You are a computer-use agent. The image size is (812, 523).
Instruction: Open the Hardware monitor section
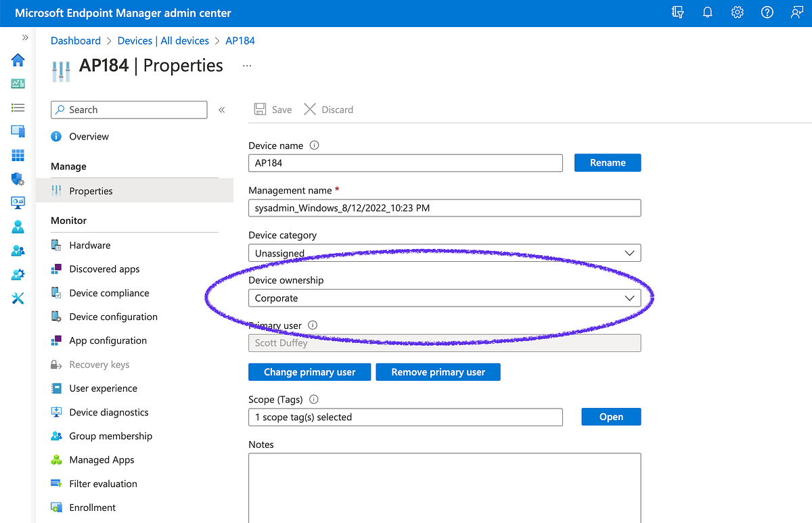click(89, 245)
